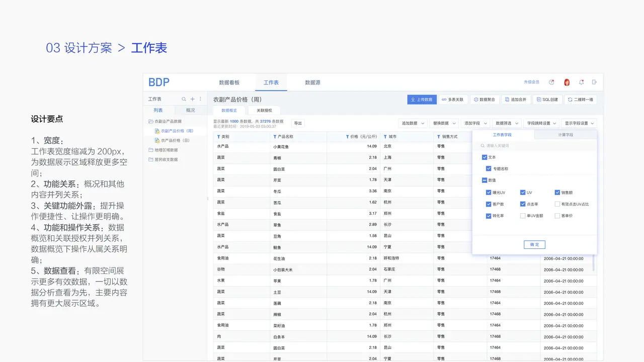
Task: Click folder icon of 地理区域数据
Action: click(x=150, y=150)
